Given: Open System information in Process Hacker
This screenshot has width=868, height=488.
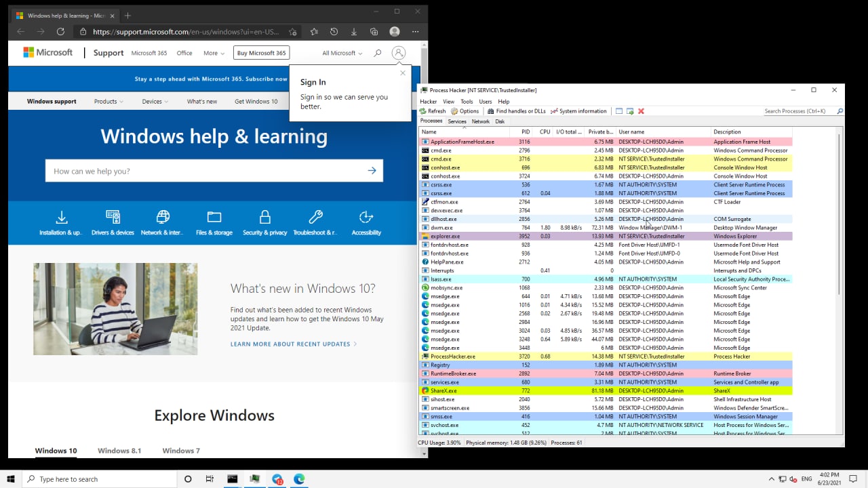Looking at the screenshot, I should point(578,111).
